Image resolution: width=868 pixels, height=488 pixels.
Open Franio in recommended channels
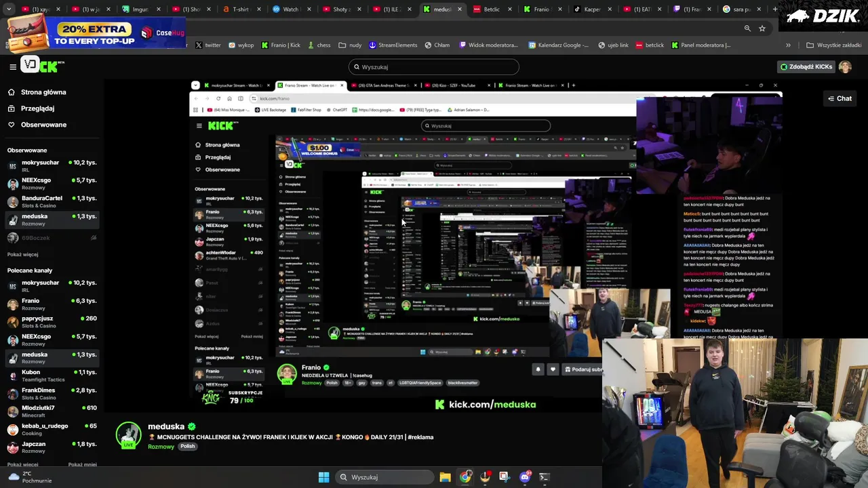point(52,304)
